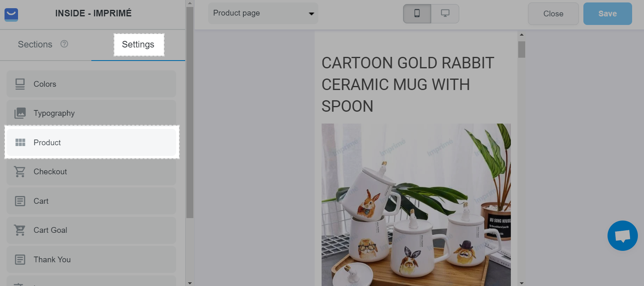Click the rabbit mug product image

[x=416, y=205]
